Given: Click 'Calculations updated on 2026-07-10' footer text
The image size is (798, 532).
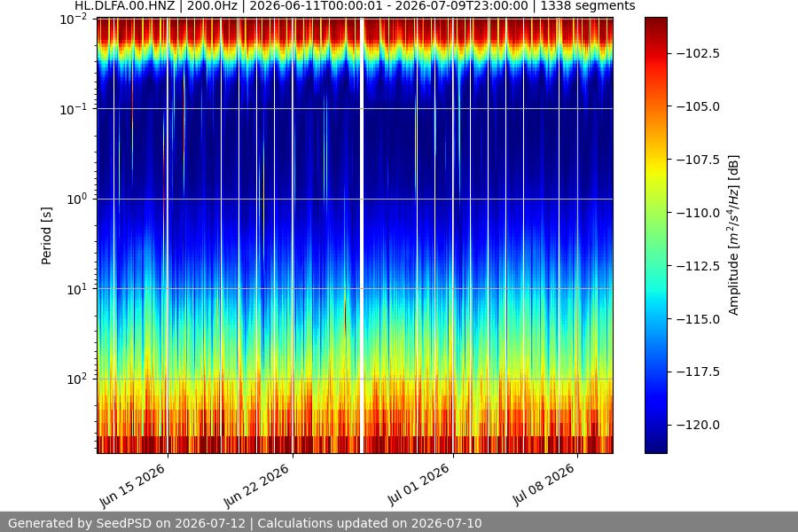Looking at the screenshot, I should tap(370, 523).
